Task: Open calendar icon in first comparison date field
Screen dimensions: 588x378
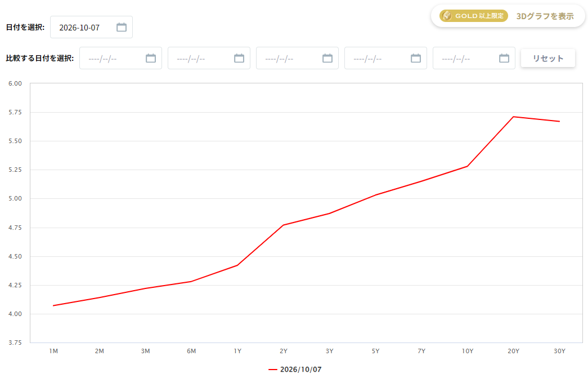Action: 151,58
